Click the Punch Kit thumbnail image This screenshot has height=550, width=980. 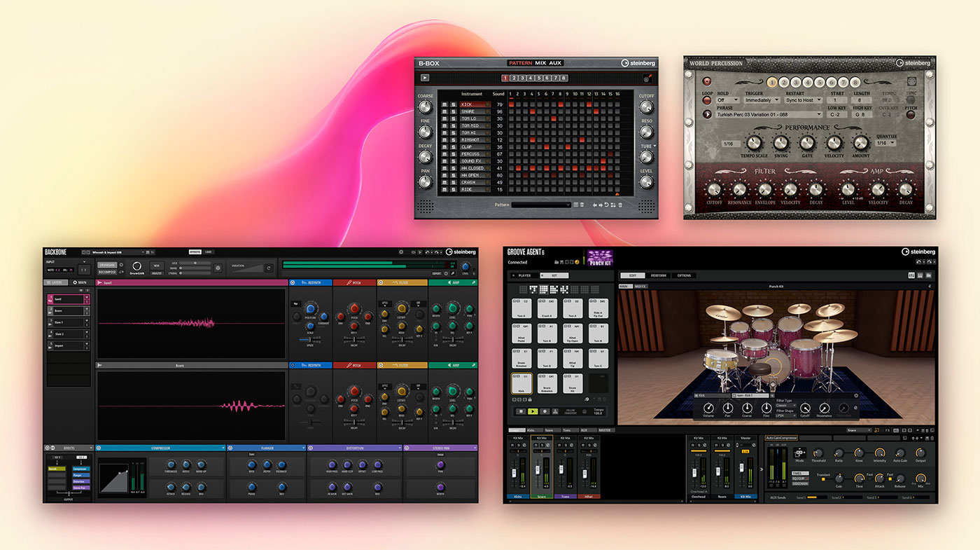(599, 258)
